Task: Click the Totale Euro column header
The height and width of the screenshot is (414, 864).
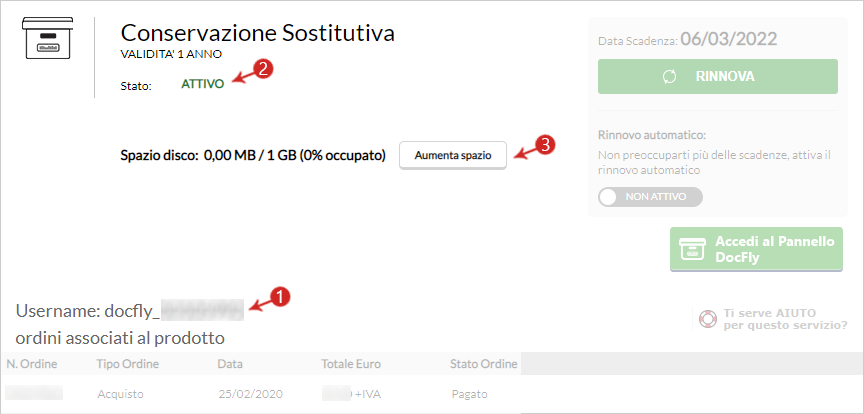Action: coord(351,364)
